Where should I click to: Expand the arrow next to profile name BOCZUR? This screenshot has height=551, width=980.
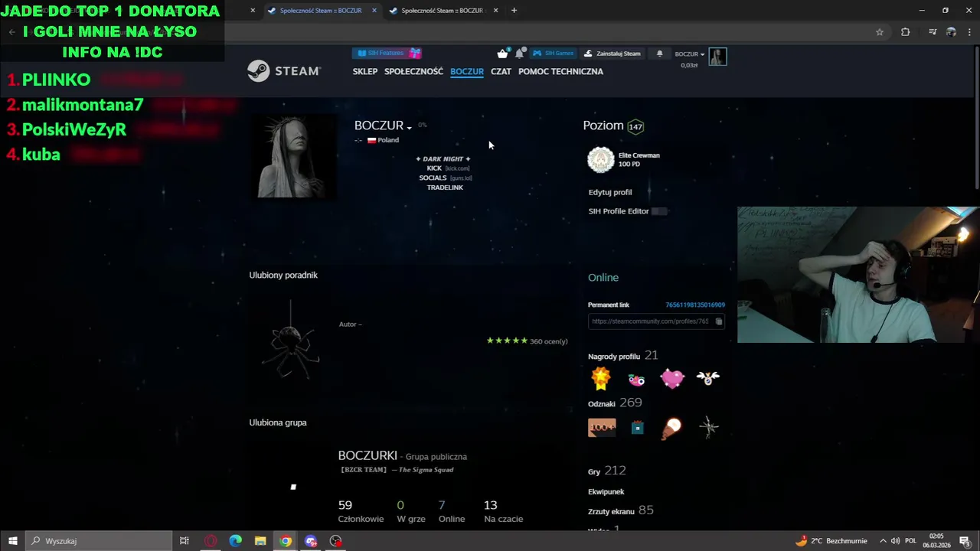coord(410,127)
